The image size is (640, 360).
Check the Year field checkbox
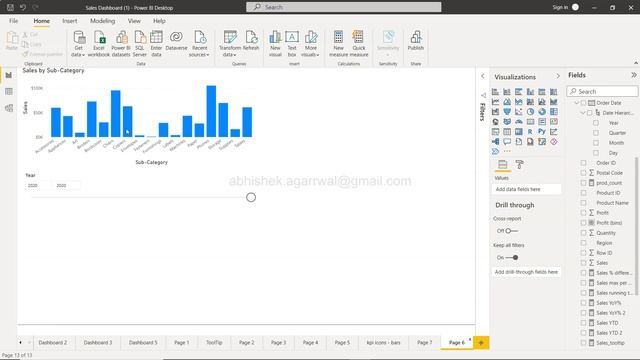[x=596, y=123]
